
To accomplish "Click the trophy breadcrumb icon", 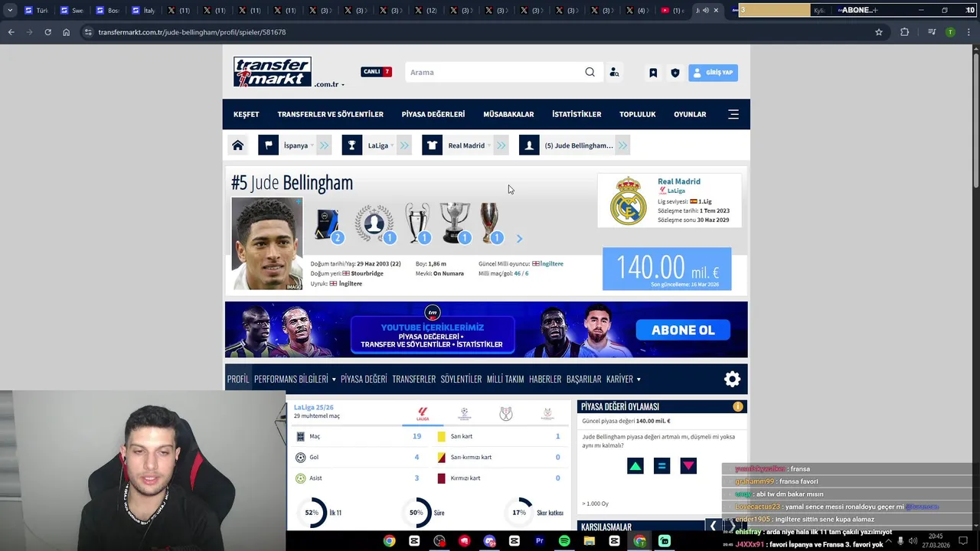I will 352,145.
